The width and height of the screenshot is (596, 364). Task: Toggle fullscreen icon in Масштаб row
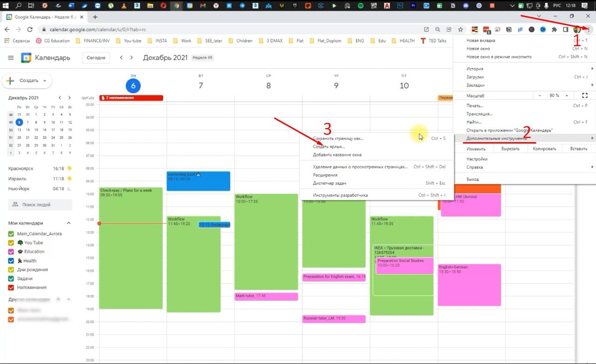[x=585, y=95]
